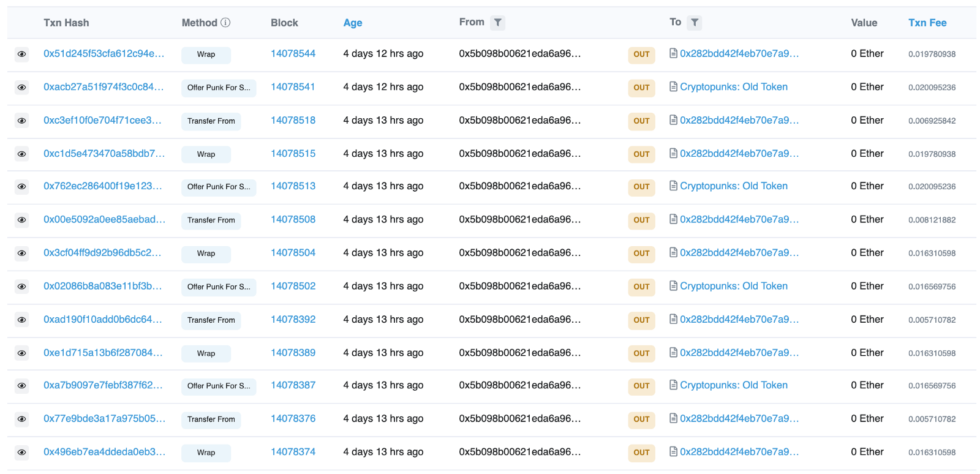Open block 14078392

293,319
